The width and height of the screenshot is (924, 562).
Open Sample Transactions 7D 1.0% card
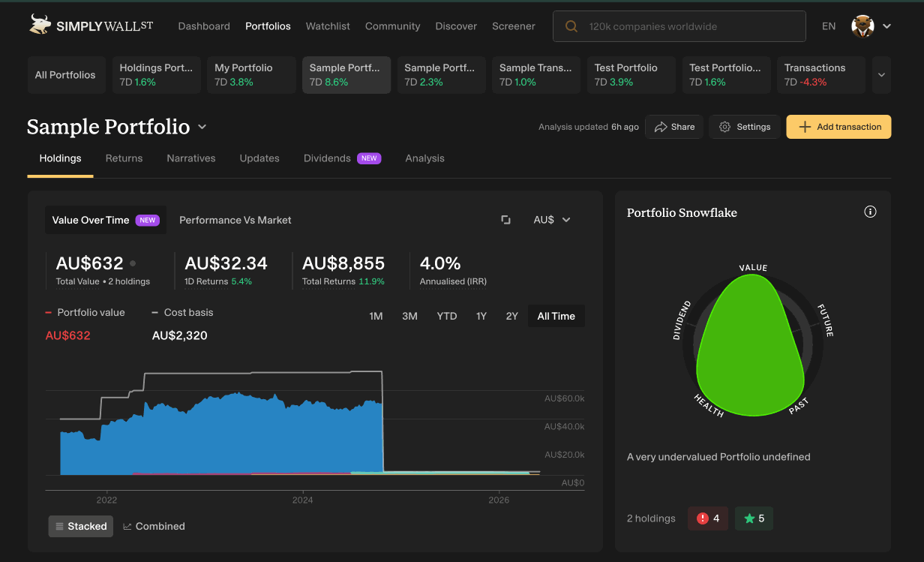point(536,75)
